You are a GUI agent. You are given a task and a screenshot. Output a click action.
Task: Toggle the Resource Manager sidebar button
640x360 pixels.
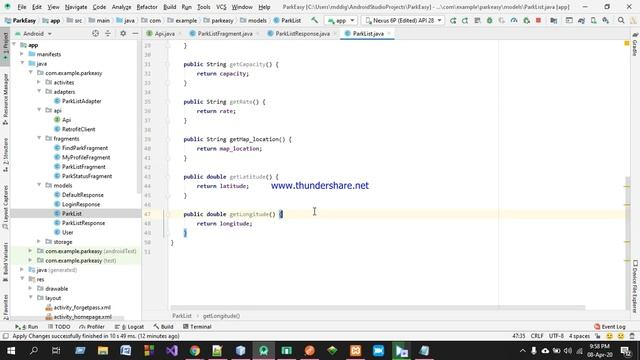click(x=5, y=99)
